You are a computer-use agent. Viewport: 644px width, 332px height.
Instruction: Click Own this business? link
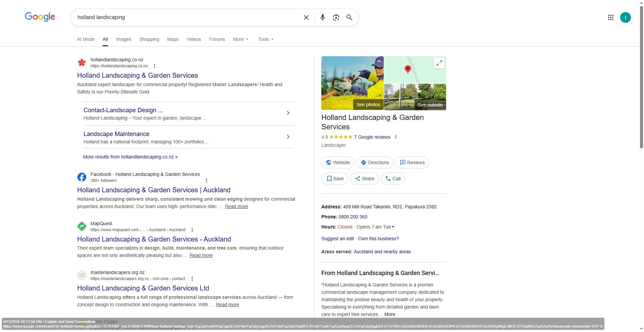pos(378,239)
